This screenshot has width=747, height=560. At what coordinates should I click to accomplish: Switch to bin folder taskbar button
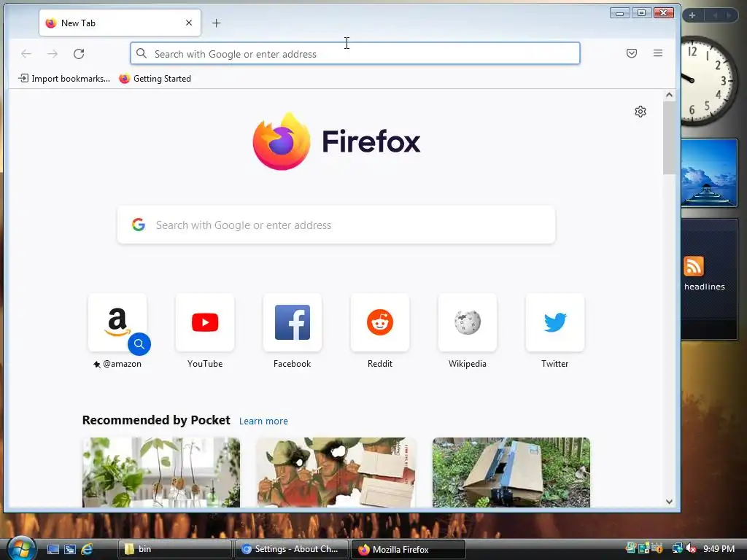tap(175, 549)
